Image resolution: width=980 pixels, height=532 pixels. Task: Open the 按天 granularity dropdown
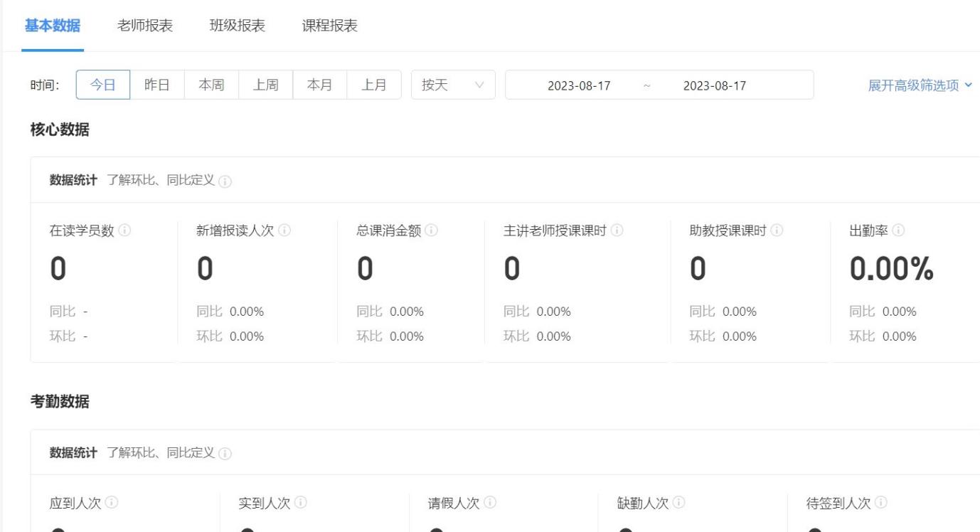point(453,85)
